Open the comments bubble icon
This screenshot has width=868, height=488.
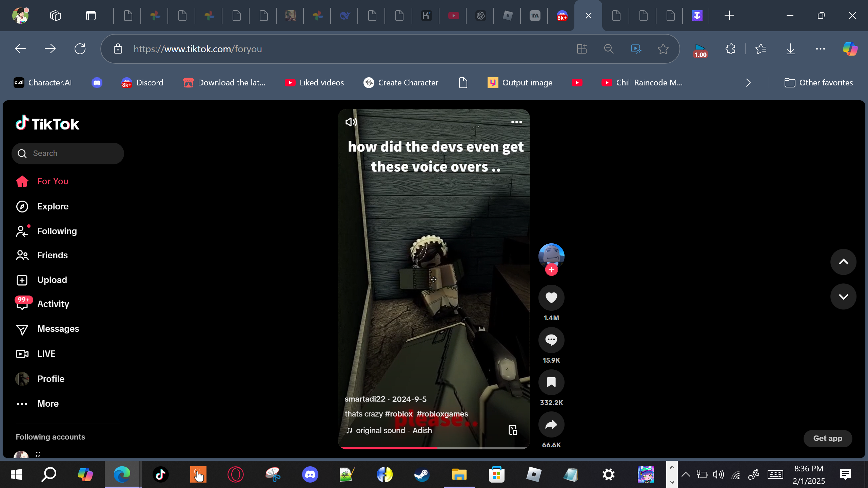pyautogui.click(x=551, y=340)
